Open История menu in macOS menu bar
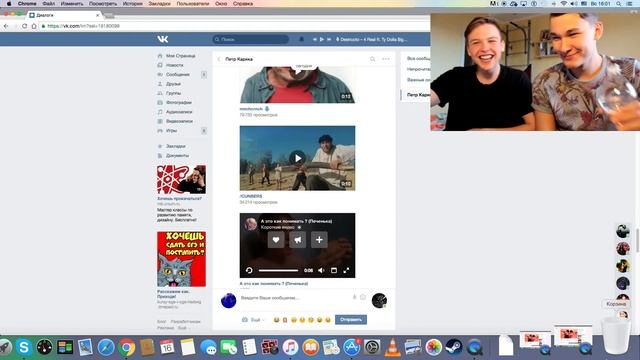This screenshot has width=640, height=360. tap(133, 4)
